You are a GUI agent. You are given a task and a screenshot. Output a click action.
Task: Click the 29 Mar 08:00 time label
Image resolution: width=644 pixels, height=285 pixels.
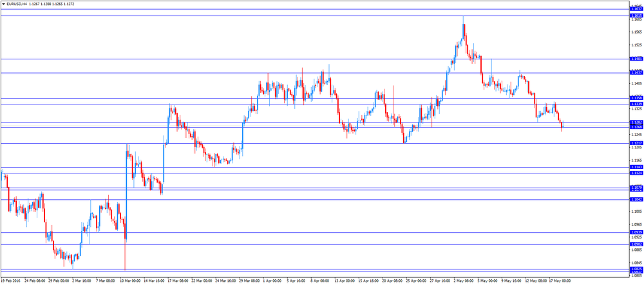[x=249, y=281]
